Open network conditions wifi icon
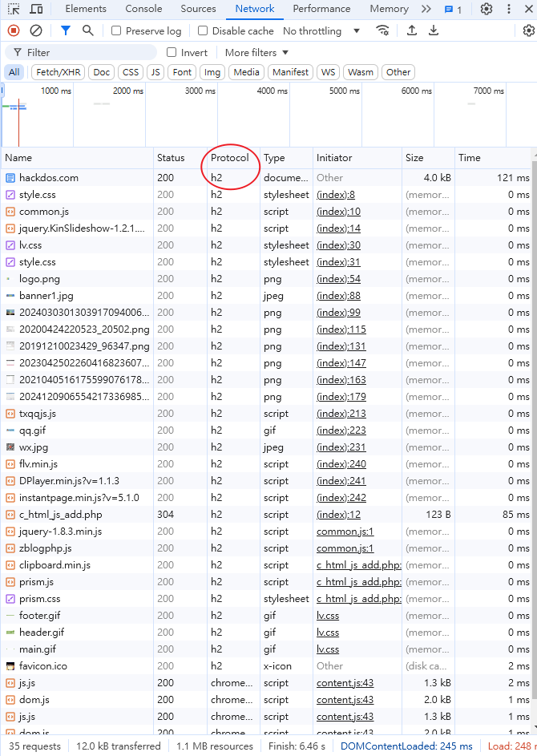Image resolution: width=537 pixels, height=756 pixels. click(383, 30)
